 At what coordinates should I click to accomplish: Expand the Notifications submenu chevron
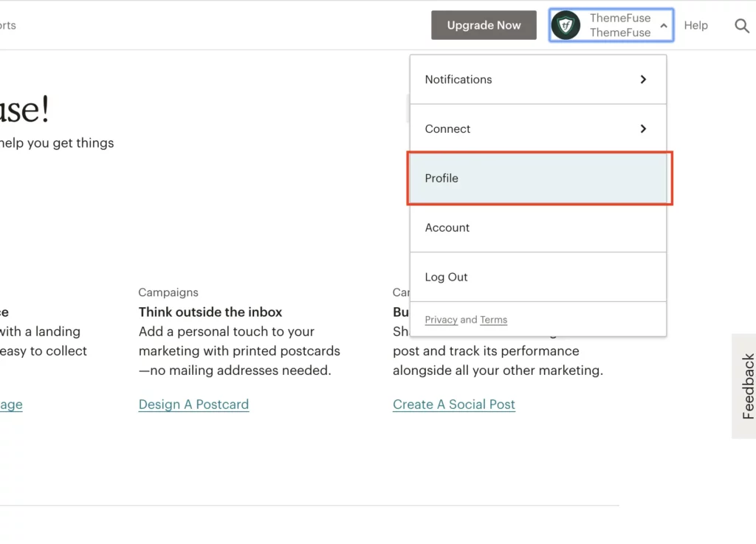[x=642, y=79]
